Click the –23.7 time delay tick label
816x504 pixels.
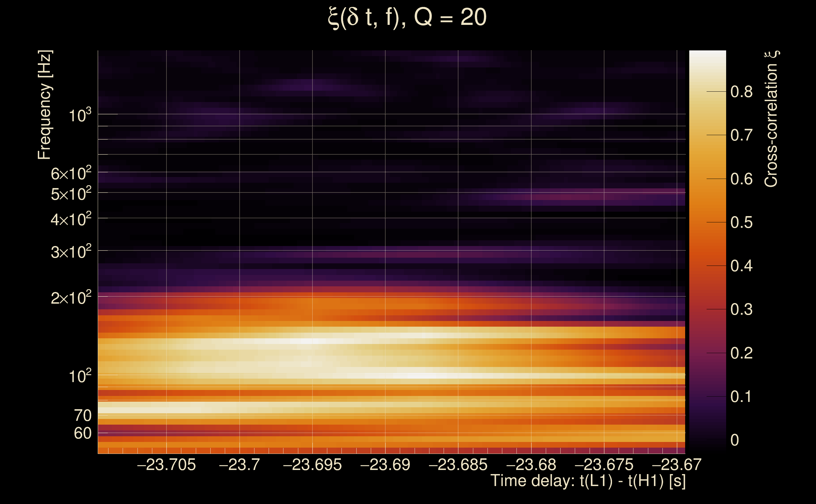click(x=239, y=465)
